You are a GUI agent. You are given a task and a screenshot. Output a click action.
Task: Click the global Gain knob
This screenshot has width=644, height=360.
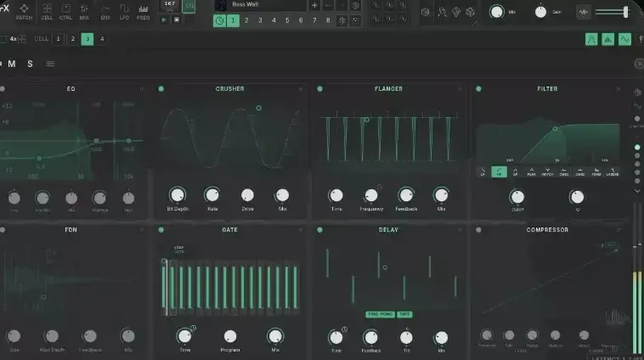point(540,12)
